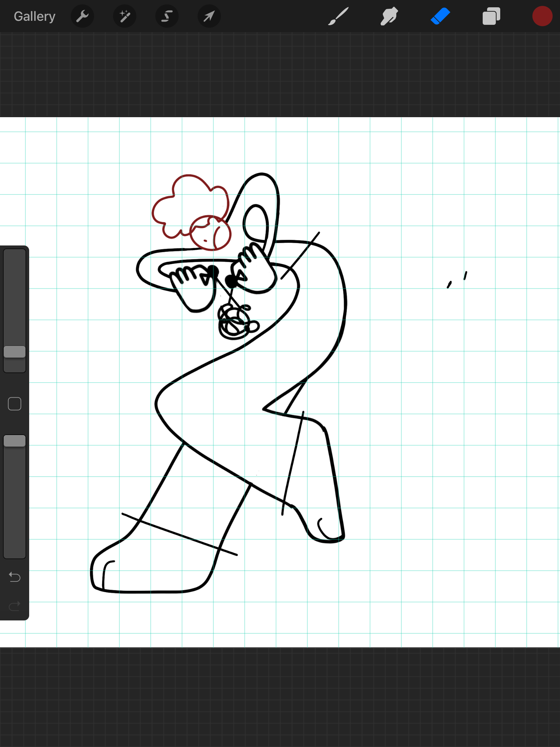This screenshot has width=560, height=747.
Task: Open the Layers panel
Action: (491, 16)
